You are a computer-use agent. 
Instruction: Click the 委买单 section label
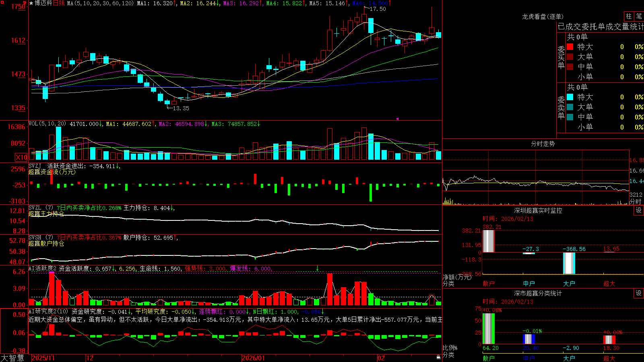561,57
